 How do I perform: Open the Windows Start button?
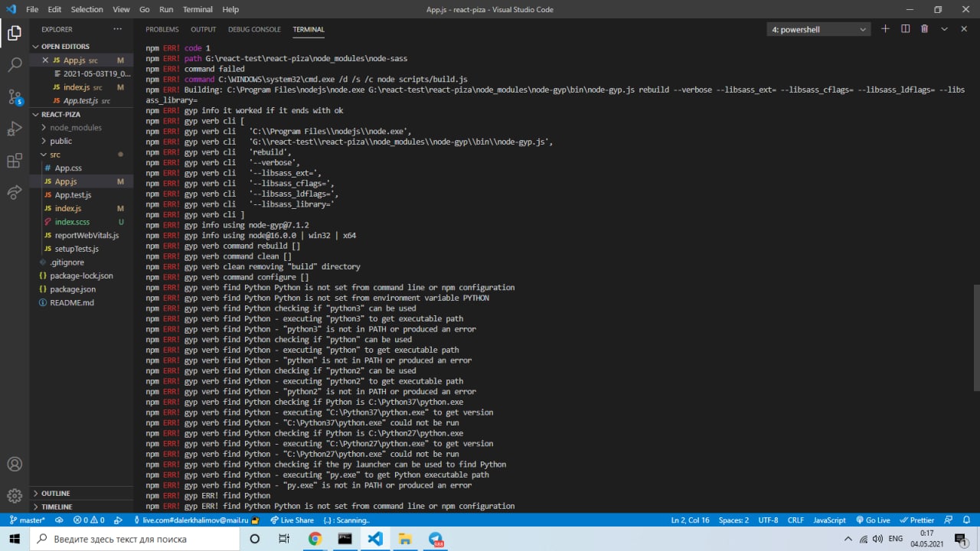click(x=15, y=539)
